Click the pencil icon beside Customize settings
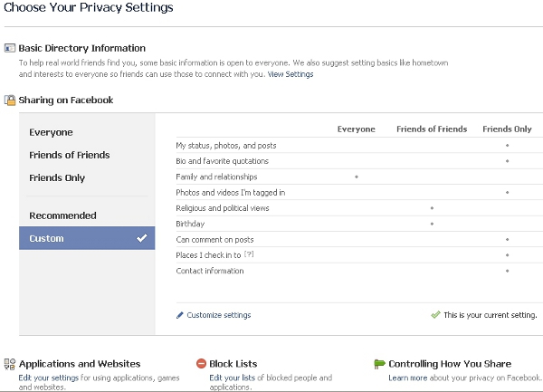The width and height of the screenshot is (543, 392). 180,315
